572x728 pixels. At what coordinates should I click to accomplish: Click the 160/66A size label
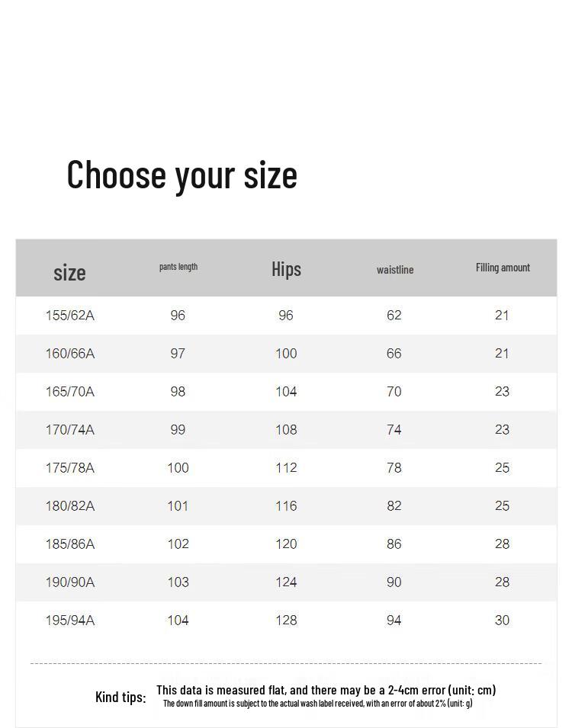pyautogui.click(x=70, y=354)
